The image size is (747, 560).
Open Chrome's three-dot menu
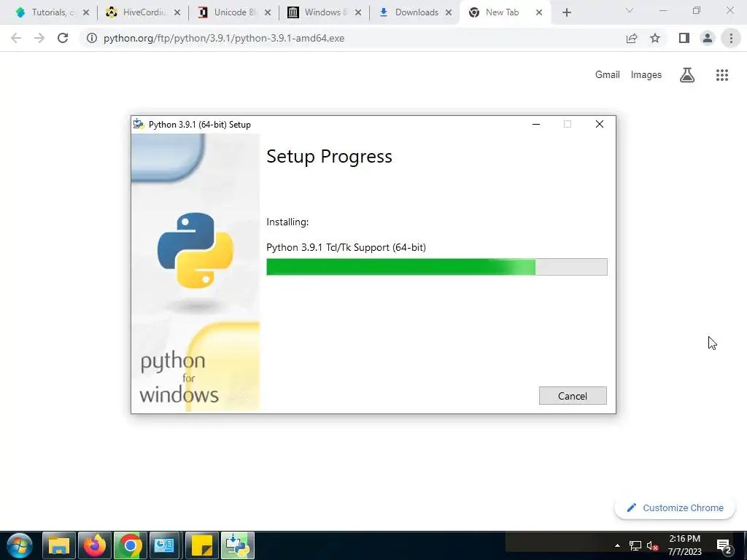pyautogui.click(x=731, y=38)
